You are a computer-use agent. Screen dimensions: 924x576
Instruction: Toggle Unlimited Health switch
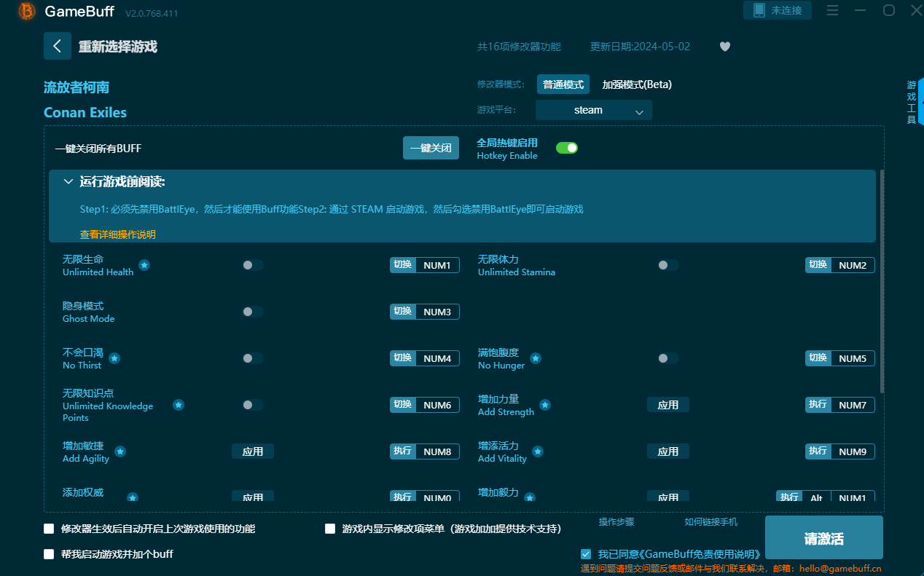point(253,265)
